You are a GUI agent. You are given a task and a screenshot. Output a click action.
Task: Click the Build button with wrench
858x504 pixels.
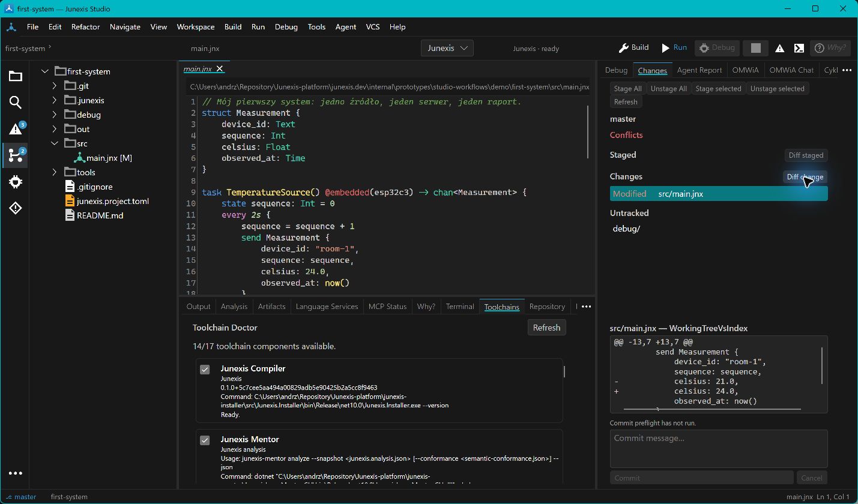[633, 48]
